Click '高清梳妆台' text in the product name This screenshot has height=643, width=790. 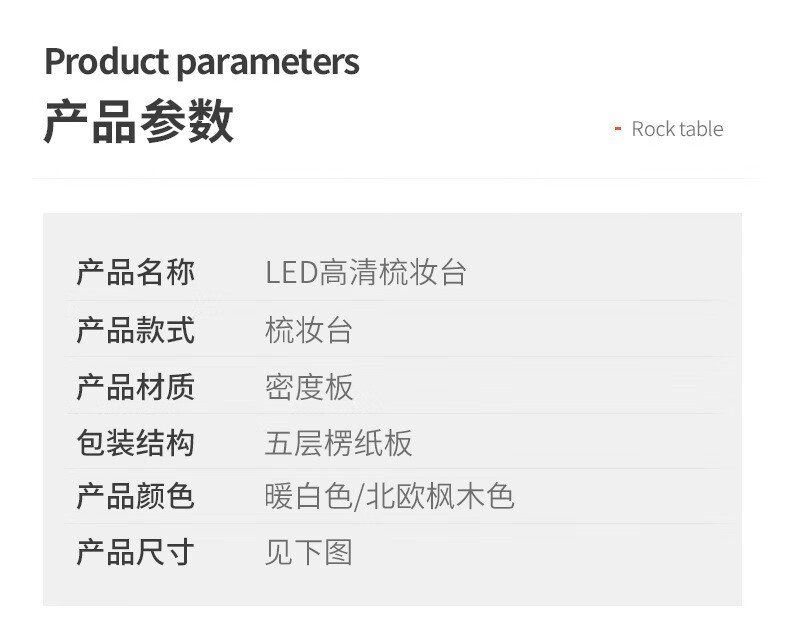tap(393, 273)
